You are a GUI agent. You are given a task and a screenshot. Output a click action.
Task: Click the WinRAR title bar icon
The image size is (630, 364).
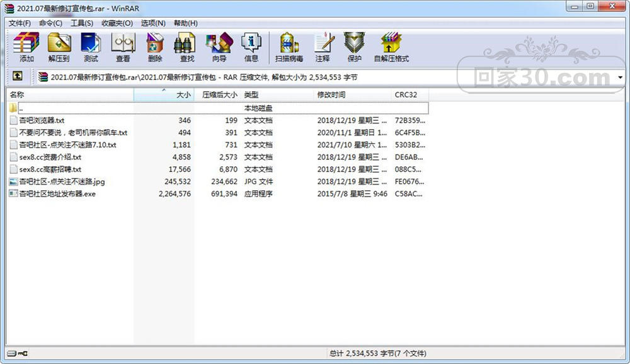[9, 8]
